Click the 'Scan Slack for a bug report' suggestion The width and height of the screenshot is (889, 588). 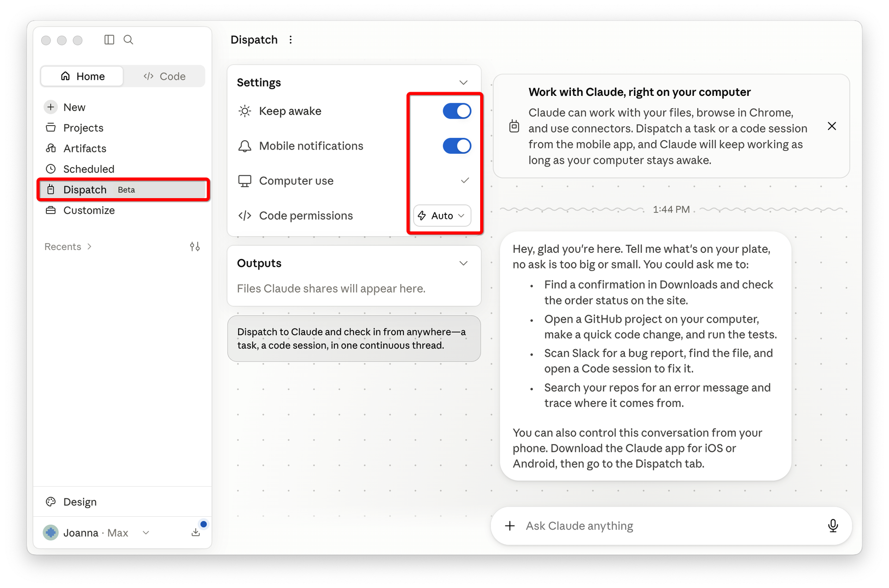coord(659,361)
